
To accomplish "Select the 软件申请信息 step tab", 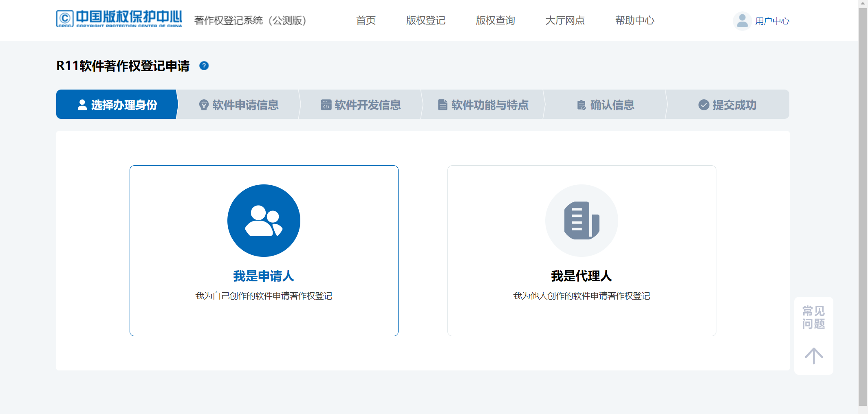I will coord(239,104).
